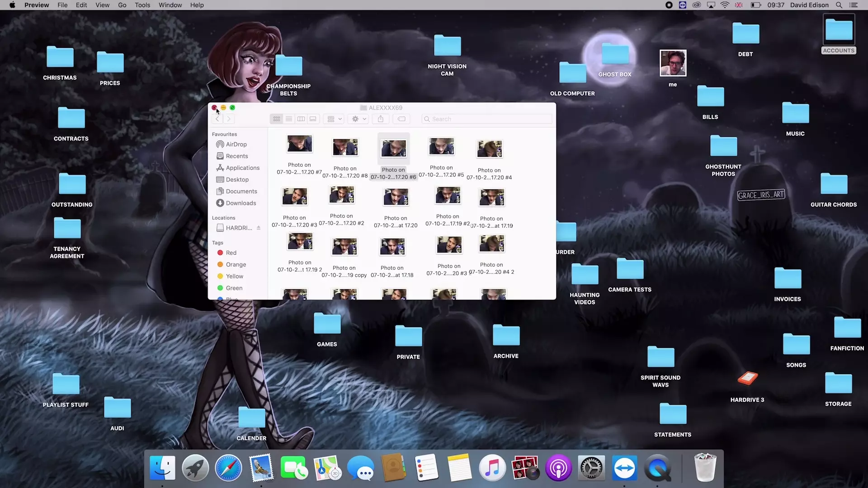
Task: Click the Share button in Finder toolbar
Action: [381, 119]
